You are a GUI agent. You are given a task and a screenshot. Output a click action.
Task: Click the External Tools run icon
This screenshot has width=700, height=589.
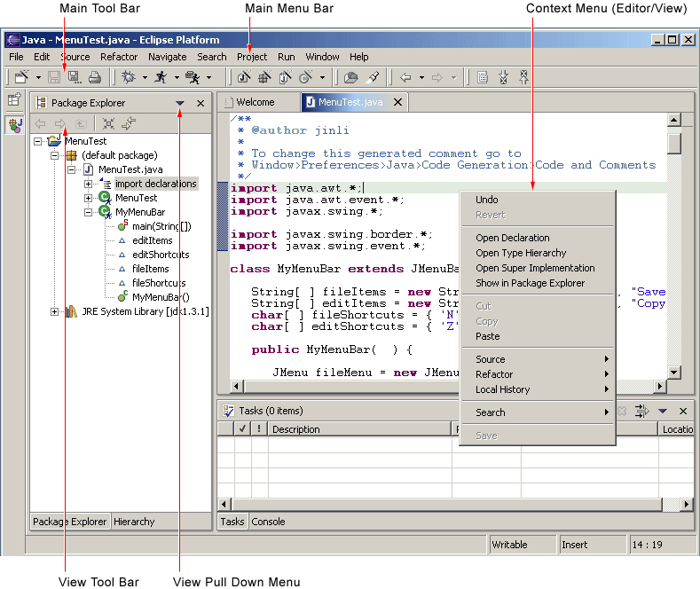pos(193,77)
